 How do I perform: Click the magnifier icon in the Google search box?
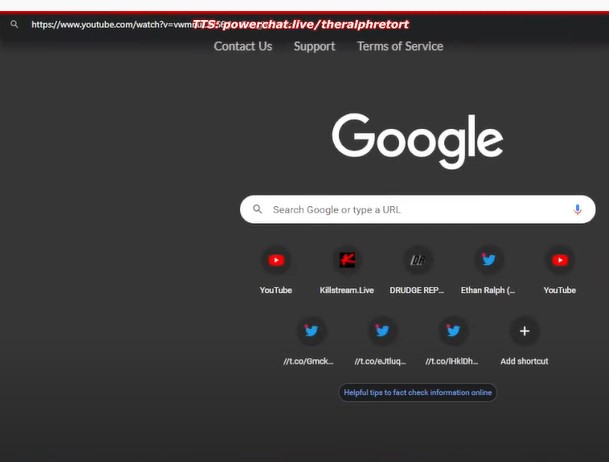pyautogui.click(x=258, y=209)
